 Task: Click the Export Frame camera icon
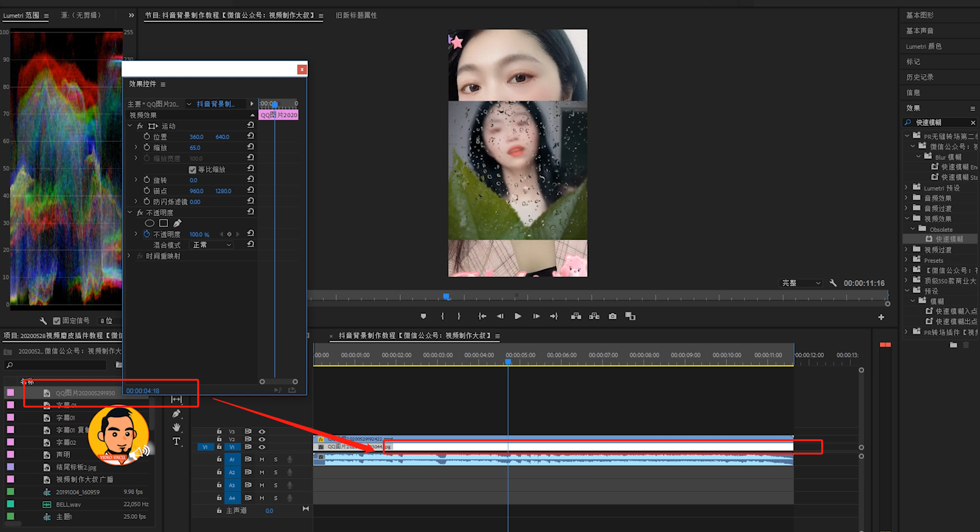[x=612, y=316]
